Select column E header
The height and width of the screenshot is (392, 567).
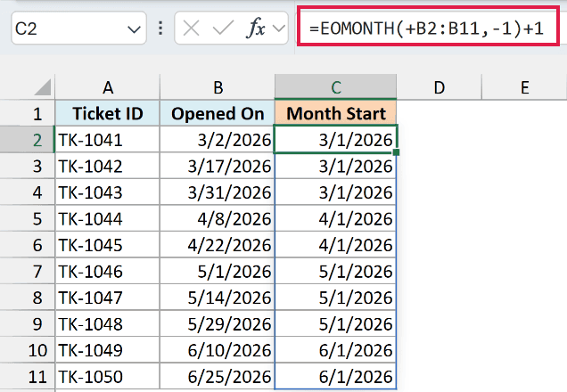[524, 87]
